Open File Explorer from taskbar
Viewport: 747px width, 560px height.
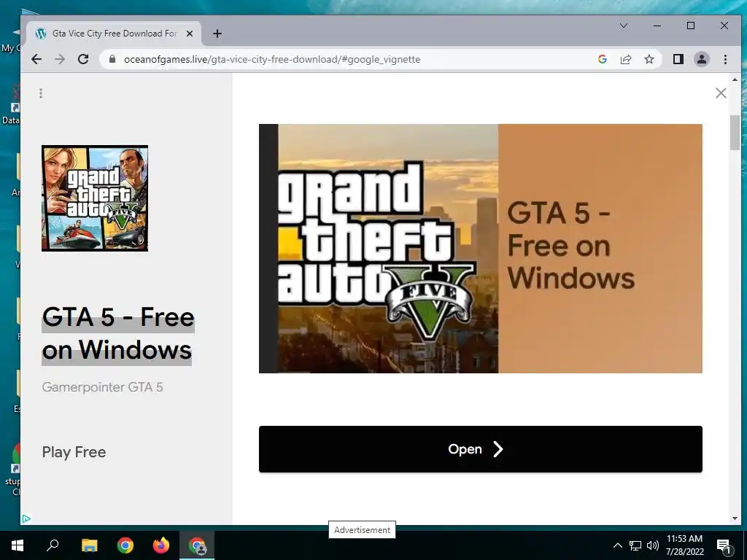89,545
